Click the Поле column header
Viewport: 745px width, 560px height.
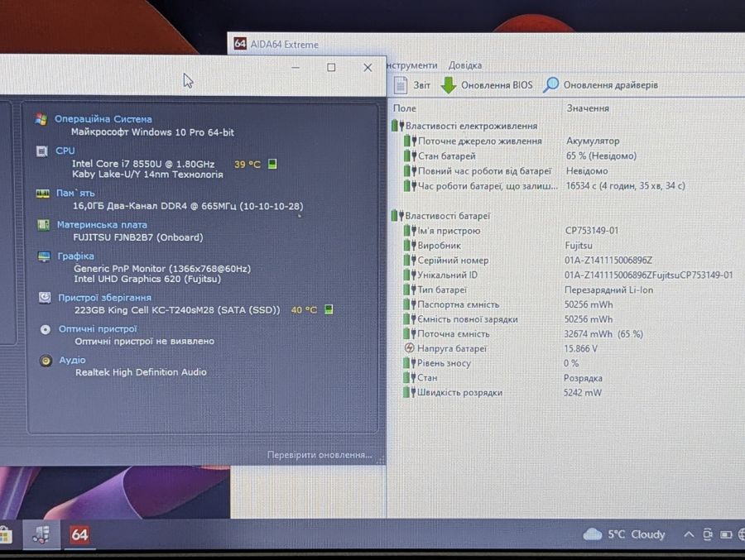pos(404,108)
